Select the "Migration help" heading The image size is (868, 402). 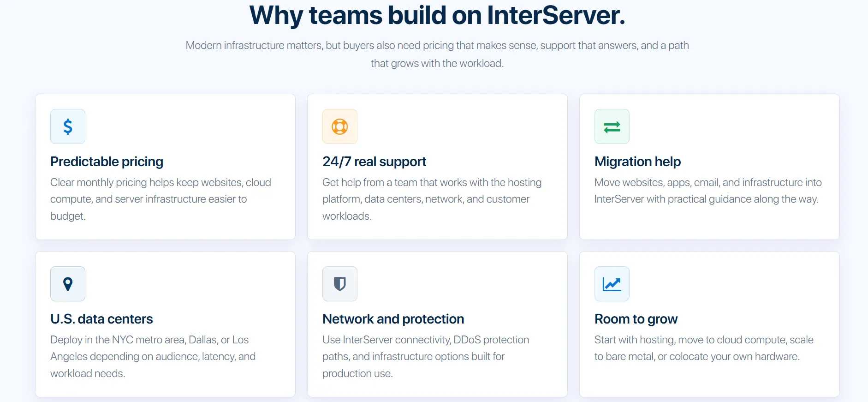pos(637,162)
